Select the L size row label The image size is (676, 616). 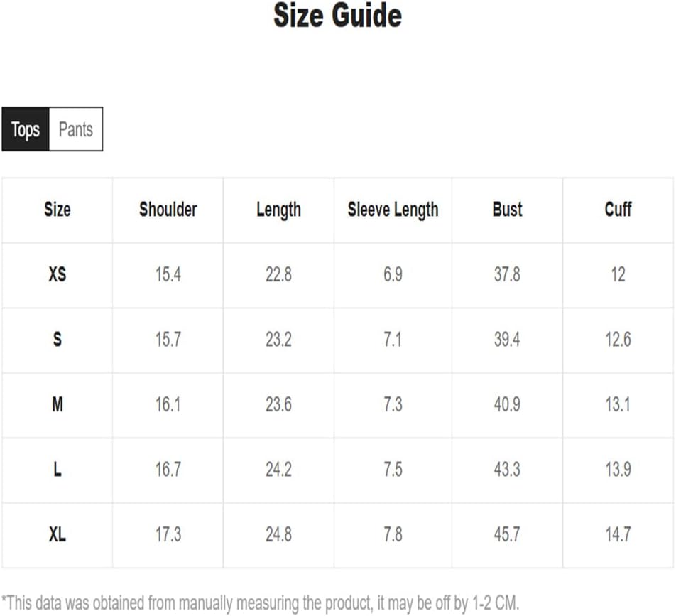[x=58, y=470]
